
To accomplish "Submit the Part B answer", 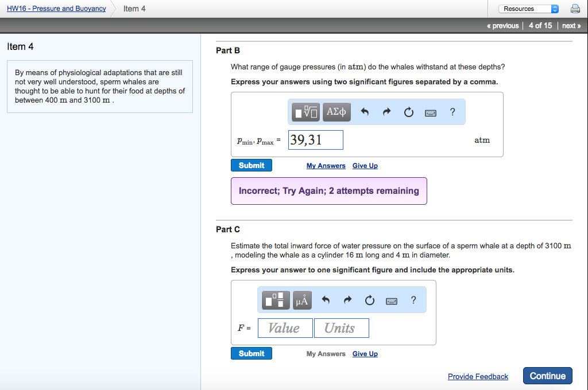I will (251, 165).
